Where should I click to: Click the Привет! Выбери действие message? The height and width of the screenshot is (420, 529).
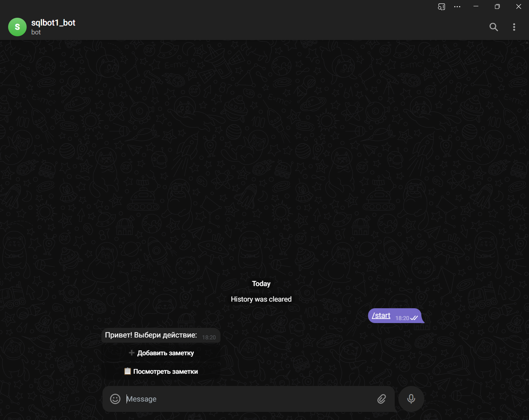161,335
